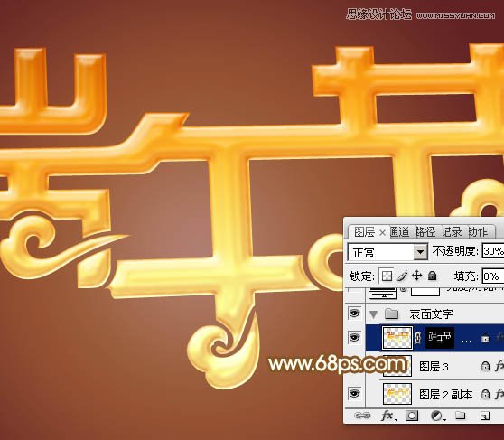Close the 图层 tab with its X
Screen dimensions: 504x440
pos(382,232)
